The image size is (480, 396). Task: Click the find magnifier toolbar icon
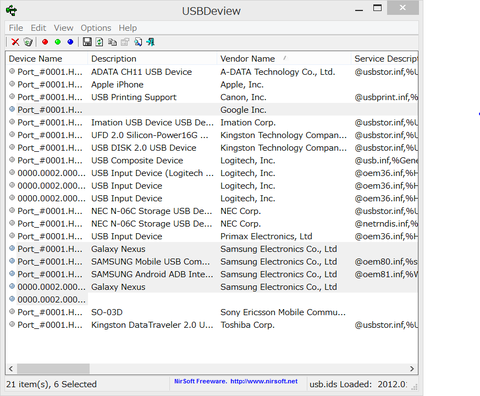pyautogui.click(x=138, y=42)
